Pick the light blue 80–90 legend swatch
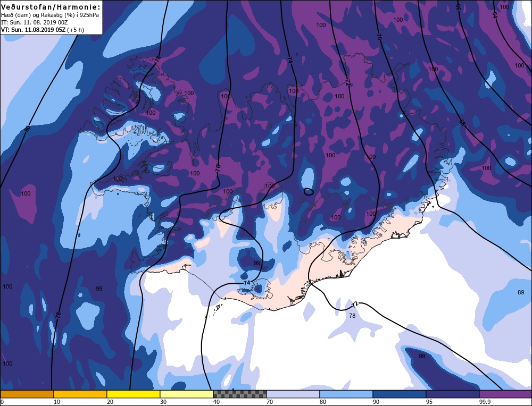The width and height of the screenshot is (532, 406). tap(346, 394)
